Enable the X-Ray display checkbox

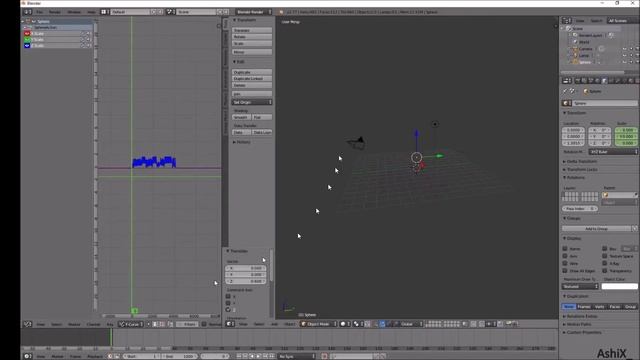click(604, 263)
